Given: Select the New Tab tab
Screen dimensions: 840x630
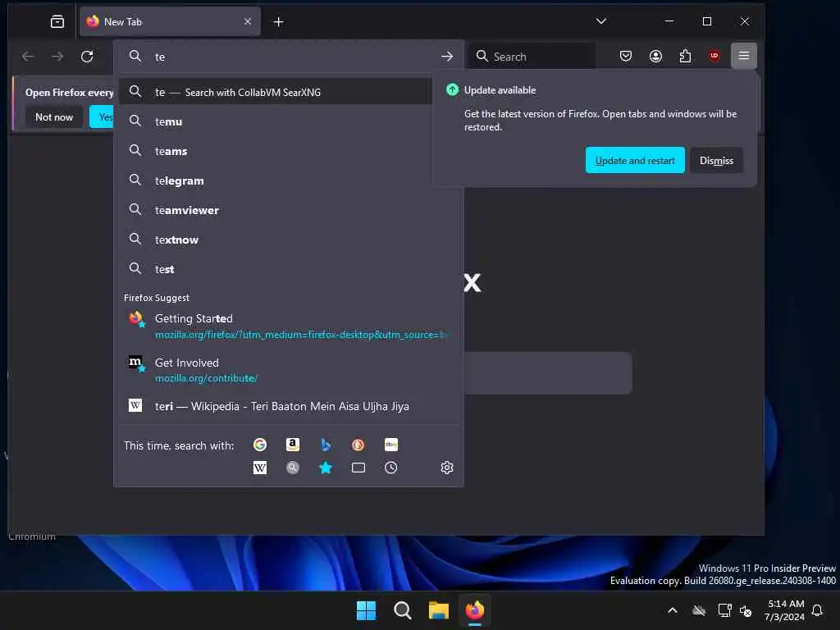Looking at the screenshot, I should pyautogui.click(x=170, y=21).
